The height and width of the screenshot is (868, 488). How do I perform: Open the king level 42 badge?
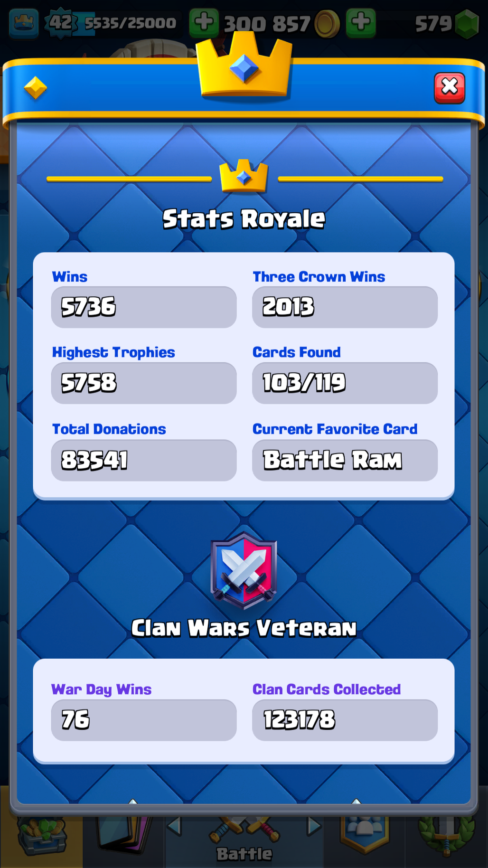point(61,22)
